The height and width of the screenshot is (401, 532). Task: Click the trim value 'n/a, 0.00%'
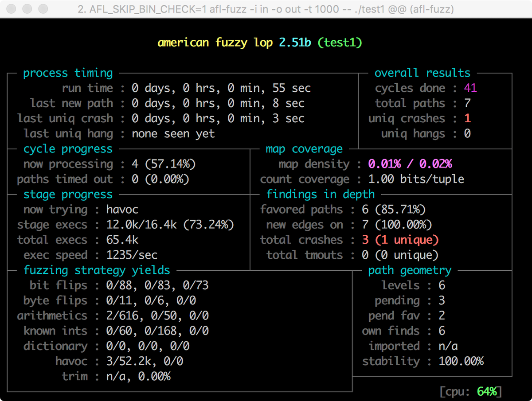tap(138, 376)
